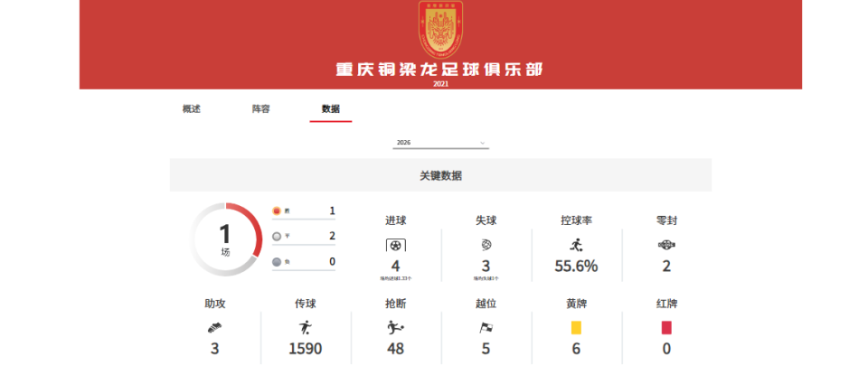Screen dimensions: 868x384
Task: Click the tackles (抢断) icon
Action: click(395, 328)
